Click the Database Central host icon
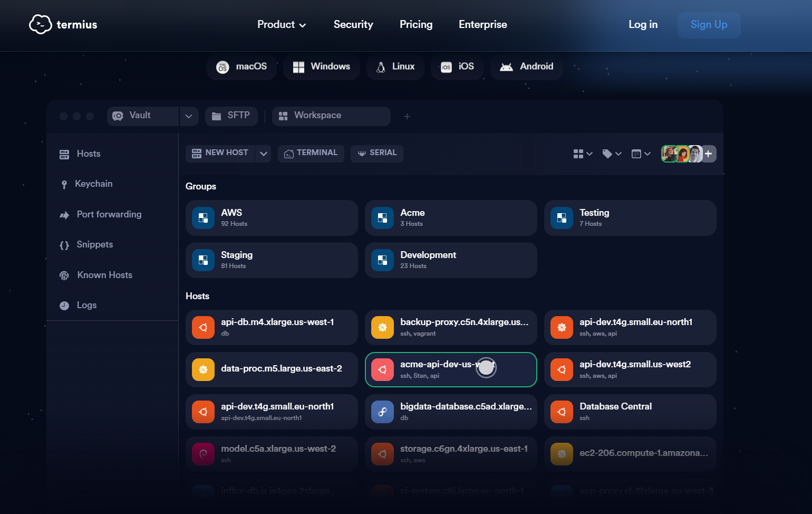 [x=562, y=412]
